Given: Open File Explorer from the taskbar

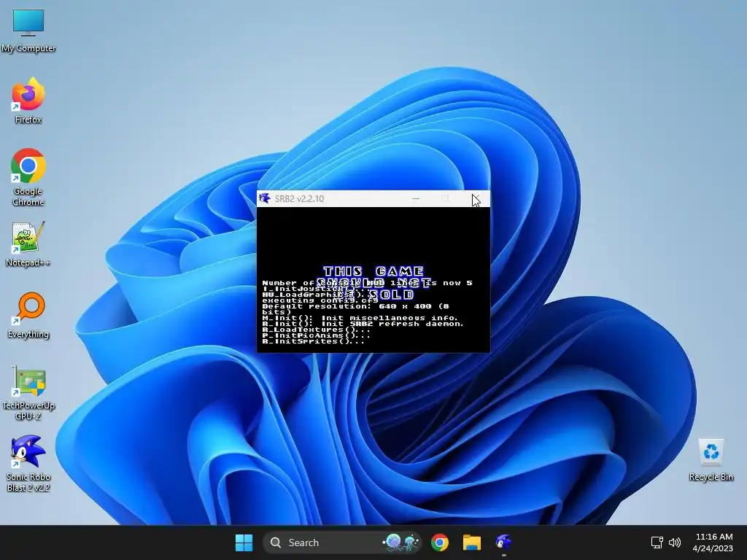Looking at the screenshot, I should point(472,542).
